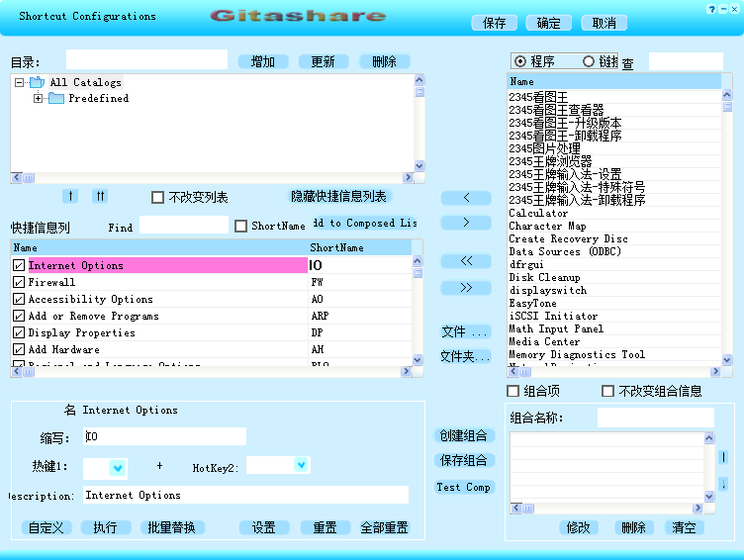The height and width of the screenshot is (560, 744).
Task: Click the double right arrow transfer button
Action: click(x=466, y=288)
